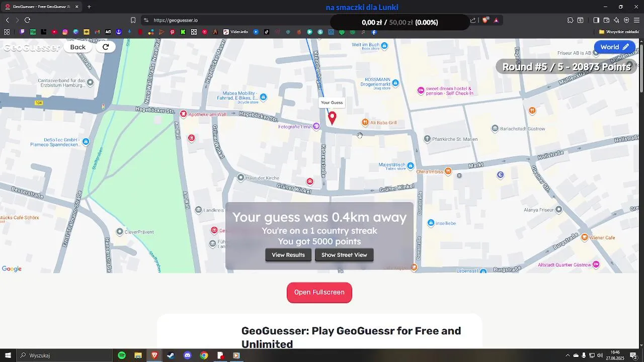This screenshot has width=644, height=362.
Task: Click the Apotheke am Wall pharmacy marker
Action: pyautogui.click(x=184, y=114)
